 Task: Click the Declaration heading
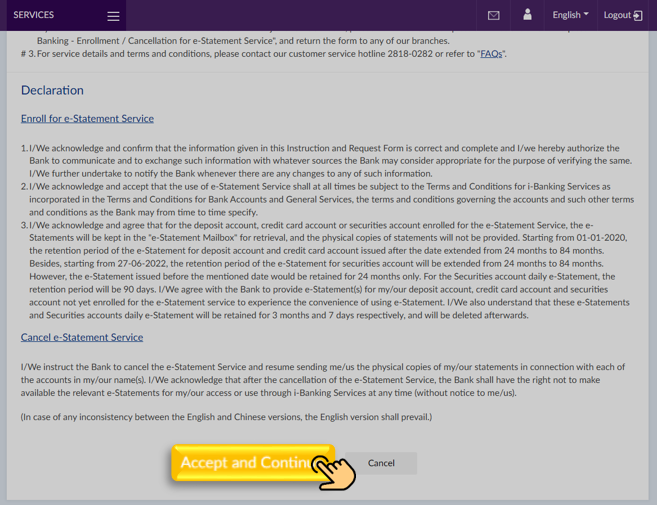[52, 90]
